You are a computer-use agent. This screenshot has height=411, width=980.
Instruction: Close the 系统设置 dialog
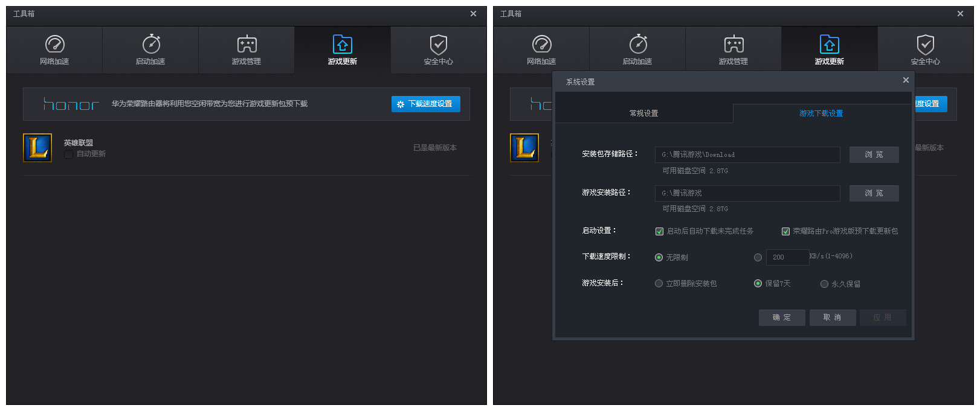click(x=906, y=80)
